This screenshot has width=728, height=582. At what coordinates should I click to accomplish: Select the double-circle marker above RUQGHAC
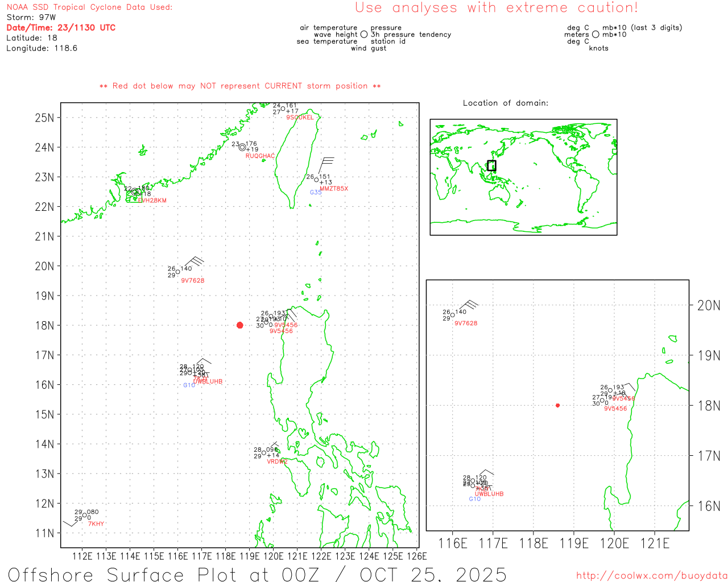pos(242,147)
